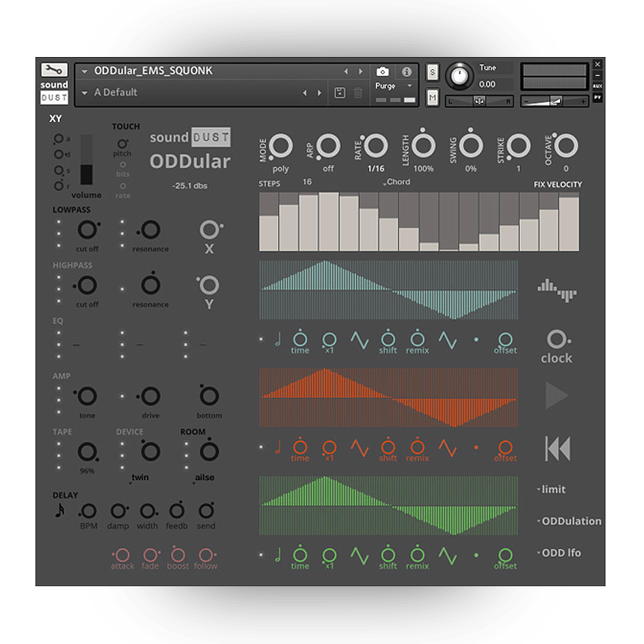Toggle the white dot left of the green LFO row
This screenshot has width=644, height=644.
[261, 555]
